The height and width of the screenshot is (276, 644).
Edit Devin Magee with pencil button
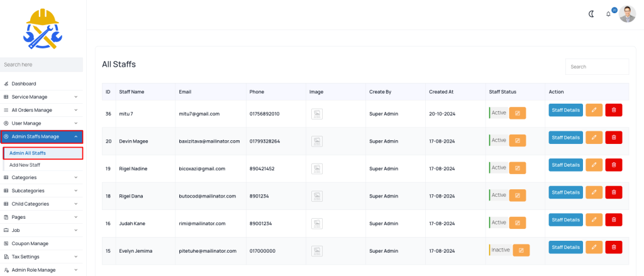[594, 138]
